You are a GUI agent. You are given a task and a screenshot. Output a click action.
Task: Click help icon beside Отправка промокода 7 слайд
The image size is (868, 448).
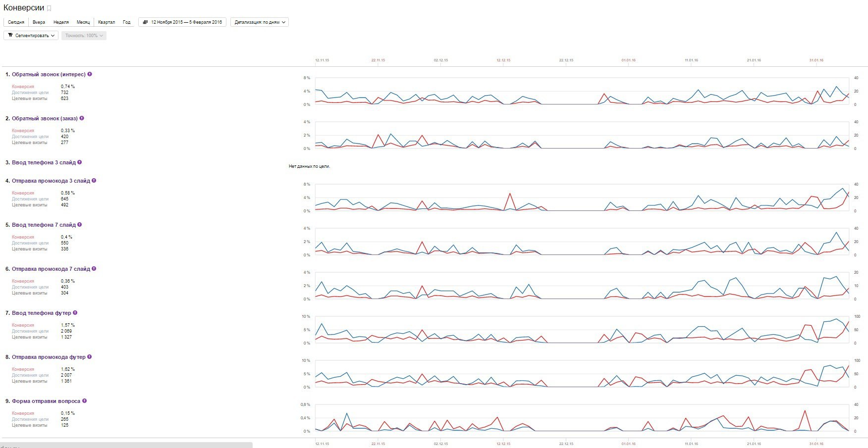click(94, 269)
